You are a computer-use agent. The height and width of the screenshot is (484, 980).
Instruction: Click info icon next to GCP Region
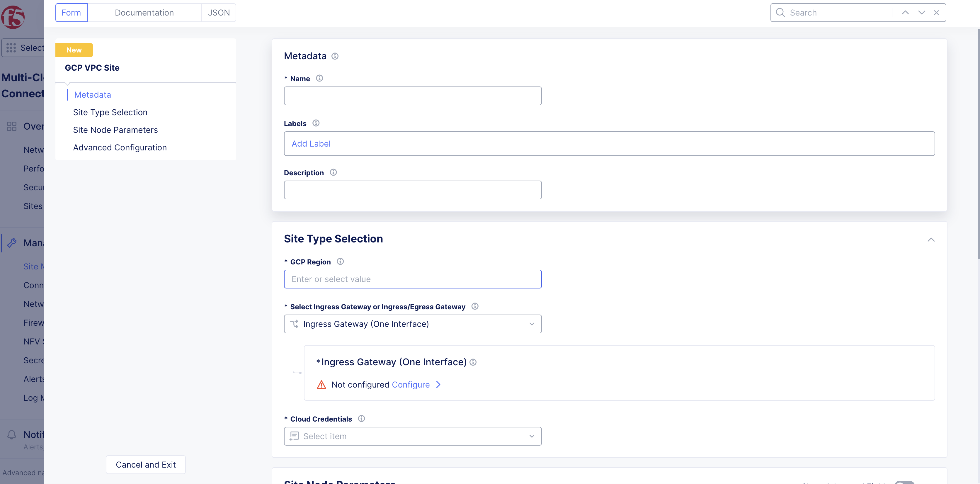pos(340,262)
